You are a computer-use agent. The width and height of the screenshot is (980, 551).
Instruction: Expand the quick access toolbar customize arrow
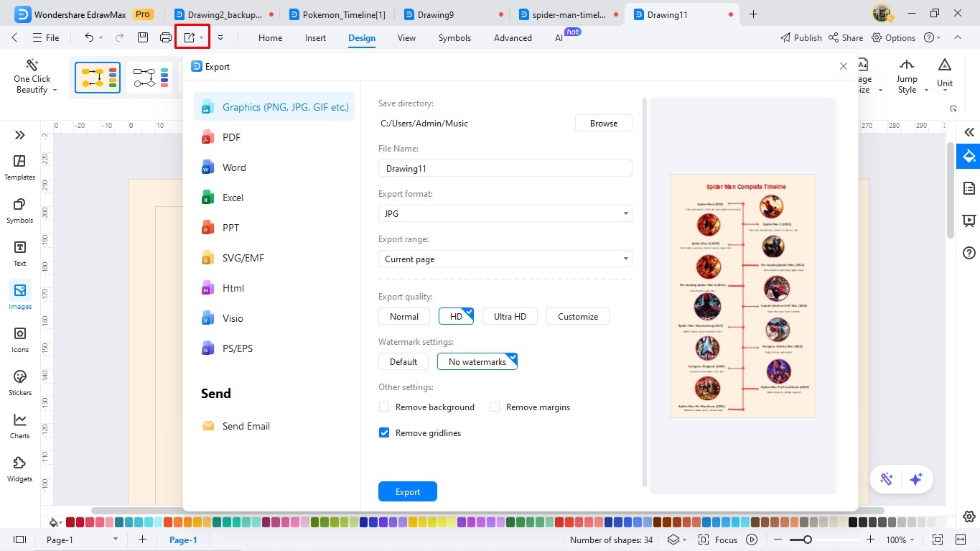click(x=220, y=37)
